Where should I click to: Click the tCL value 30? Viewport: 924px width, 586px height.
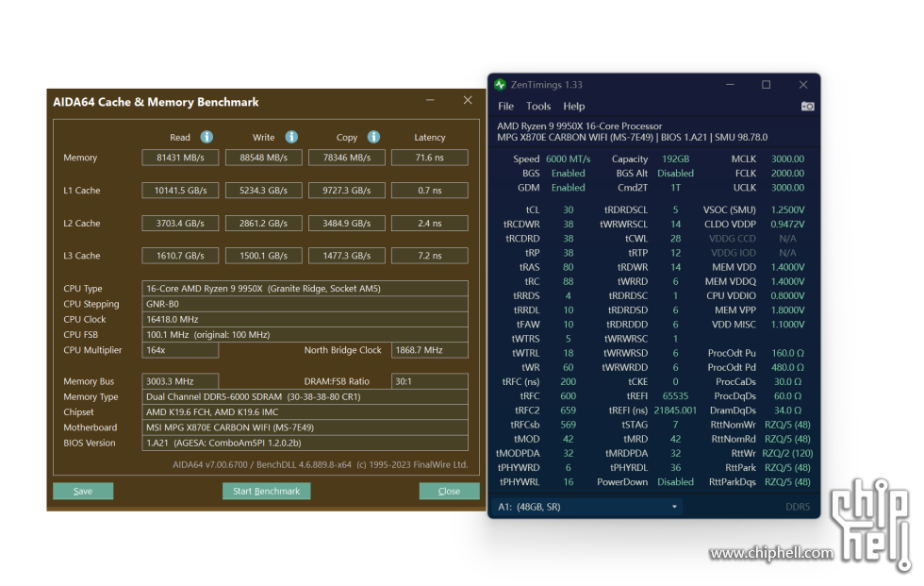point(568,209)
